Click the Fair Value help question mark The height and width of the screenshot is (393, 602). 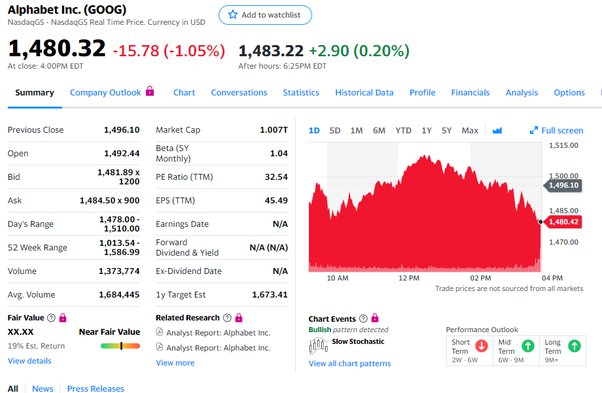tap(51, 318)
